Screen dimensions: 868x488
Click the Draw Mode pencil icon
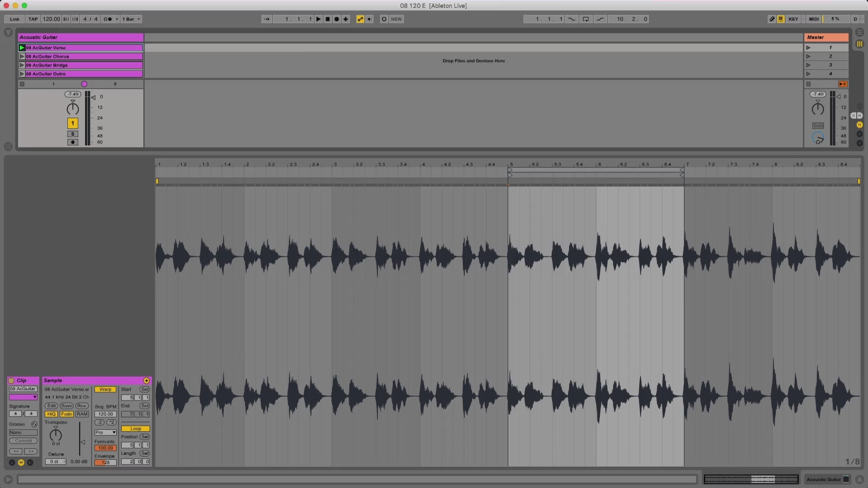(772, 19)
